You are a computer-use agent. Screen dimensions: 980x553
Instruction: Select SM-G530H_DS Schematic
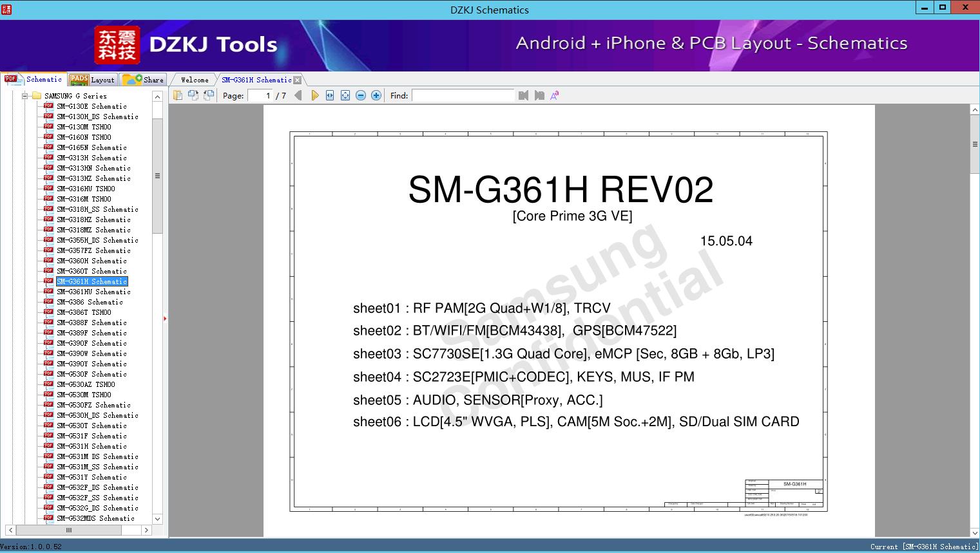click(97, 415)
